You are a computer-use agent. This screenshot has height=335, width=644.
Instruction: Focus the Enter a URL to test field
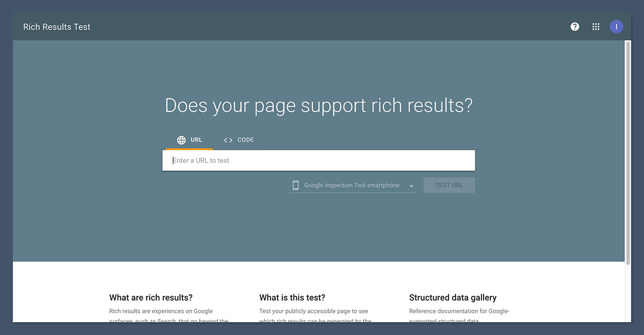coord(318,160)
